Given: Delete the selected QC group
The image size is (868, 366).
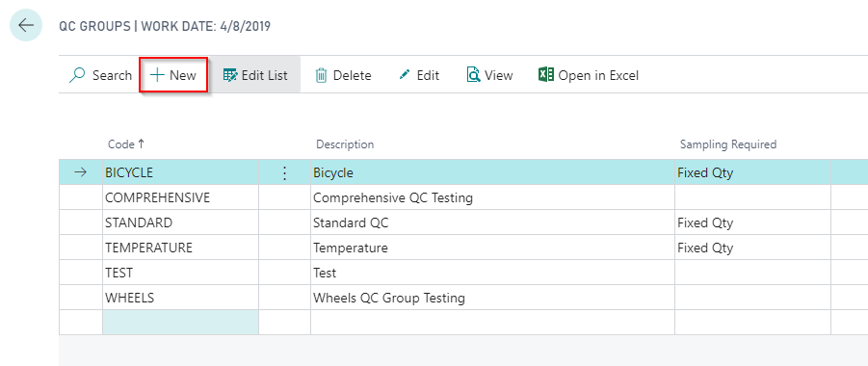Looking at the screenshot, I should tap(343, 75).
